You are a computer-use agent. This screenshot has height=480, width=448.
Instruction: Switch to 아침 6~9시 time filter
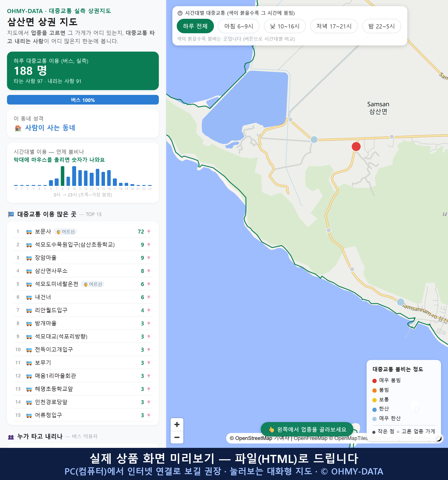(x=238, y=26)
